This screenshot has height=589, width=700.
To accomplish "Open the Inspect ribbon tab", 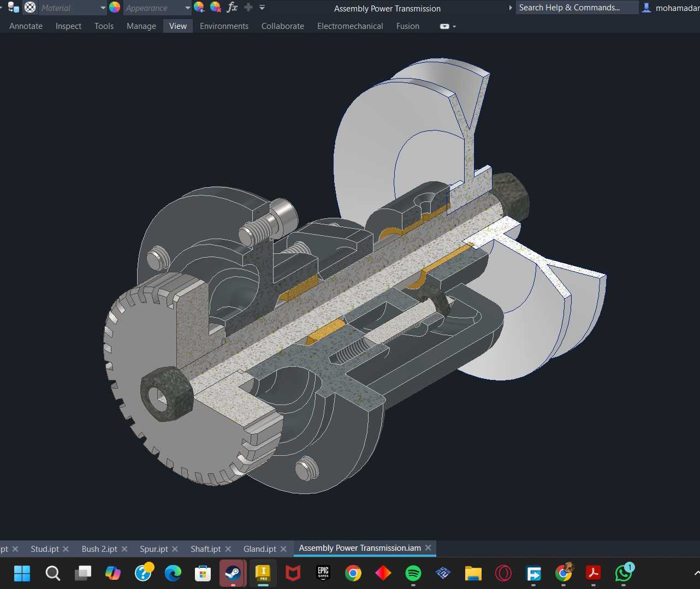I will click(68, 26).
